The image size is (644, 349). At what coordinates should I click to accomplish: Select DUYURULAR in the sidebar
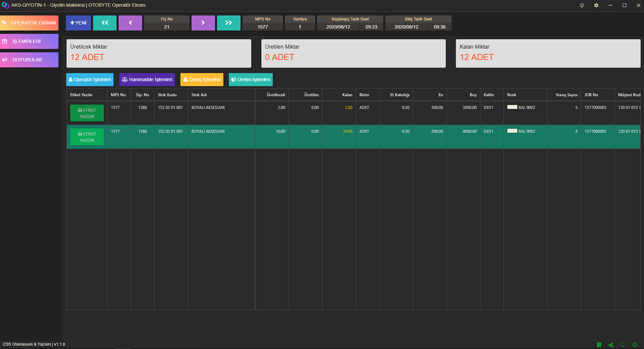coord(30,60)
